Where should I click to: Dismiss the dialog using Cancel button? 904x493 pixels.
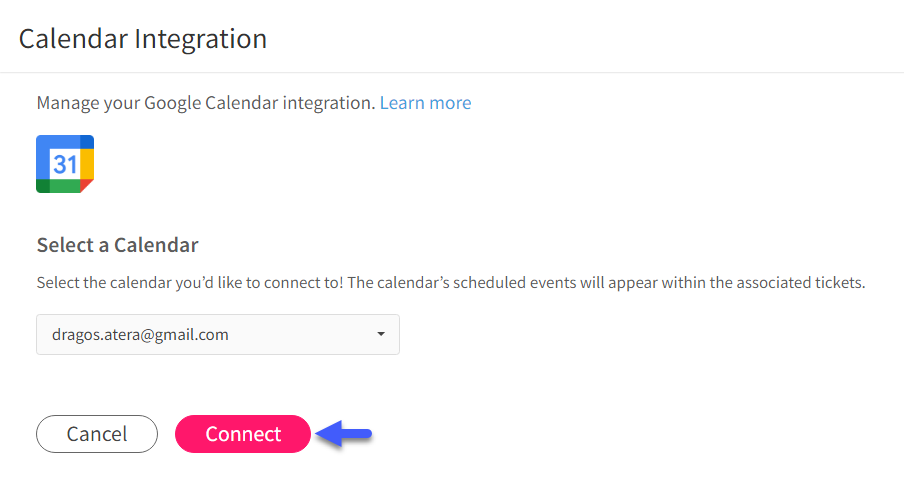pos(97,434)
